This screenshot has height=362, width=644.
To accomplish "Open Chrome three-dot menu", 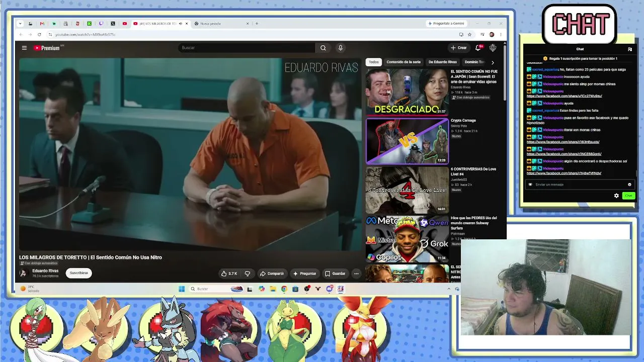I will (501, 35).
